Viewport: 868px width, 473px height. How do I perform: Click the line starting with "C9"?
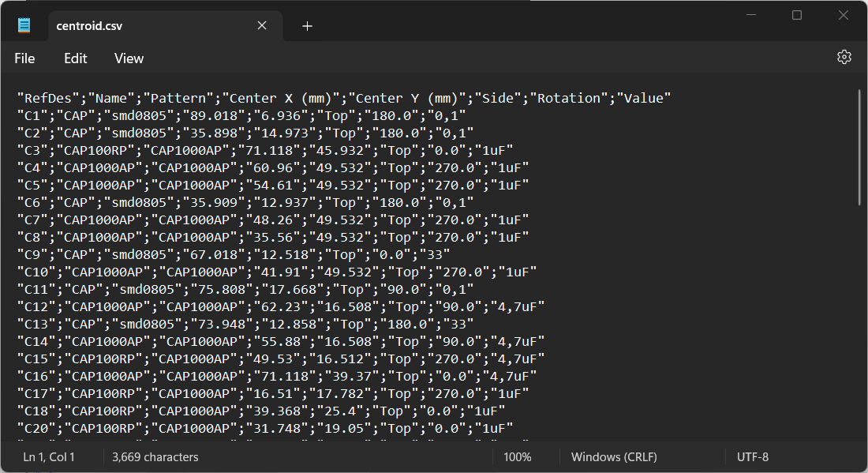(x=234, y=255)
